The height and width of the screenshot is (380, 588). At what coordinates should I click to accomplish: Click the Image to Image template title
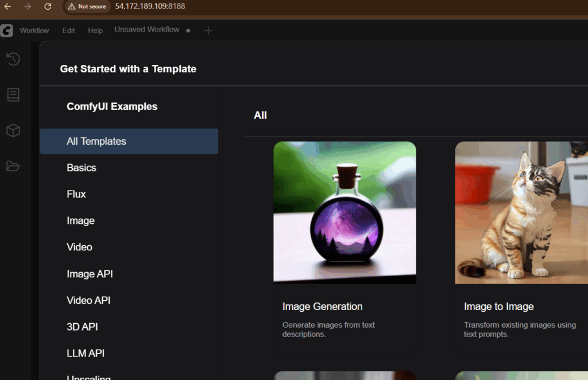tap(499, 307)
